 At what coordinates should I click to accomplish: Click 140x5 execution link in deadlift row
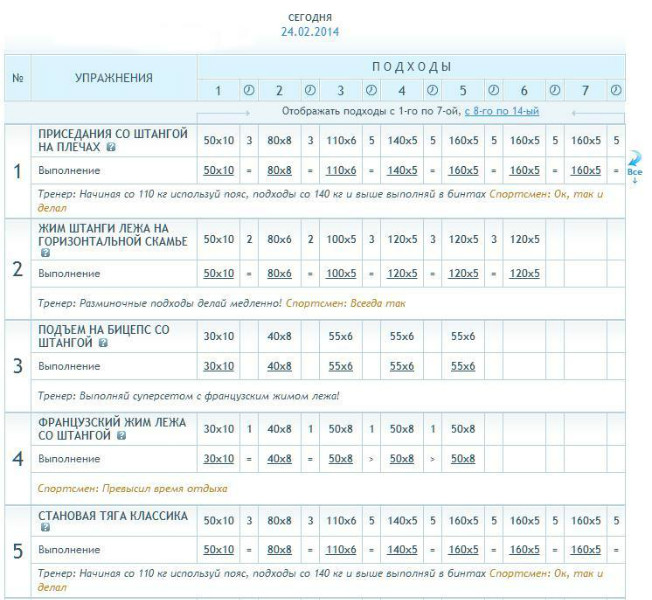[x=402, y=549]
